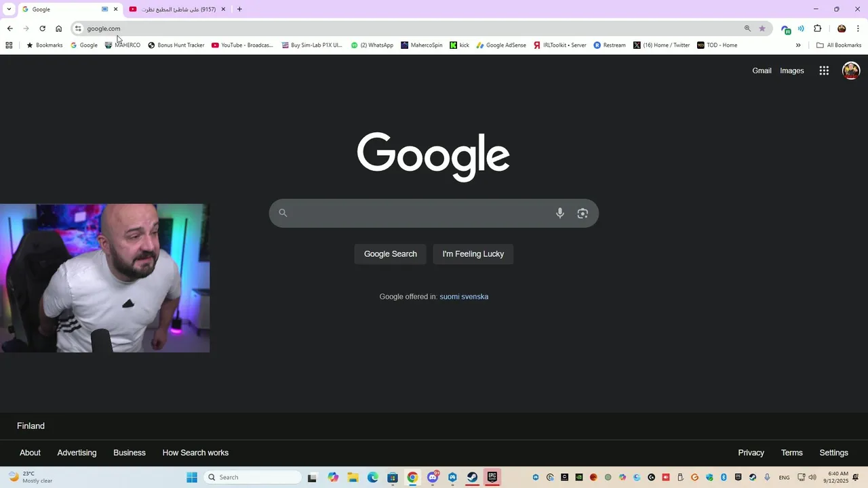This screenshot has height=488, width=868.
Task: Switch language to suomi
Action: 451,297
